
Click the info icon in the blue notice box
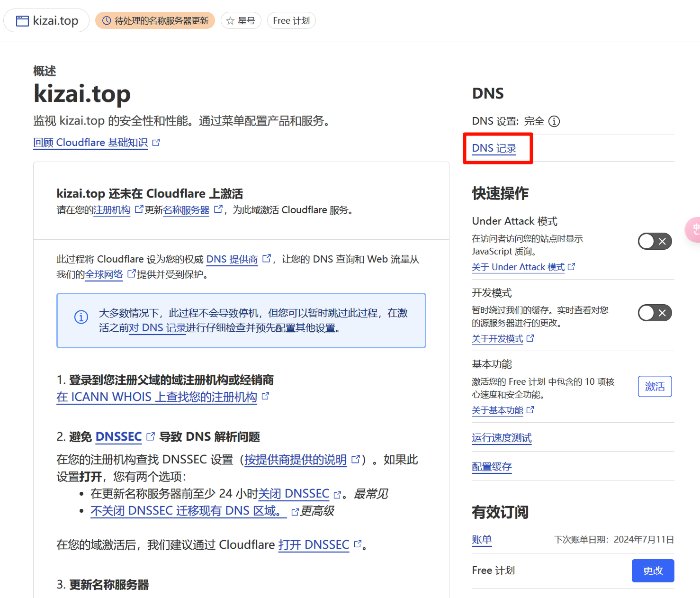[x=81, y=317]
